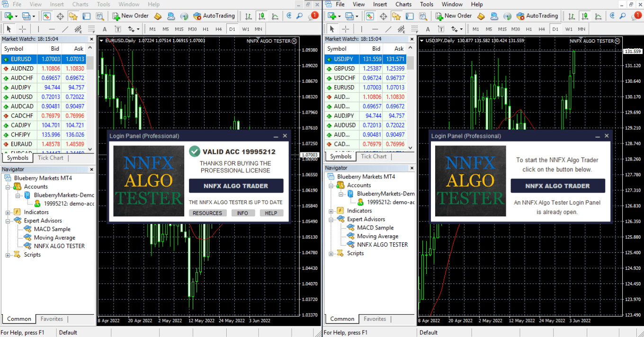
Task: Collapse Expert Advisors in the left Navigator
Action: [8, 221]
